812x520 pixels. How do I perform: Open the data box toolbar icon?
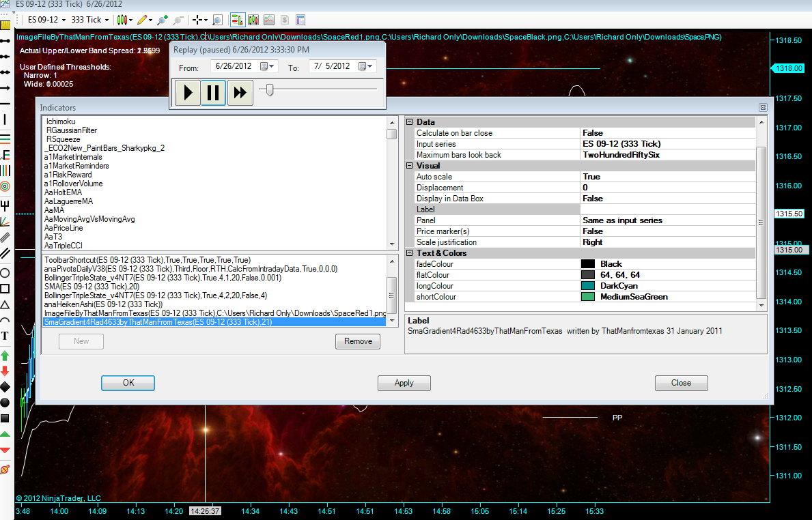[x=300, y=20]
